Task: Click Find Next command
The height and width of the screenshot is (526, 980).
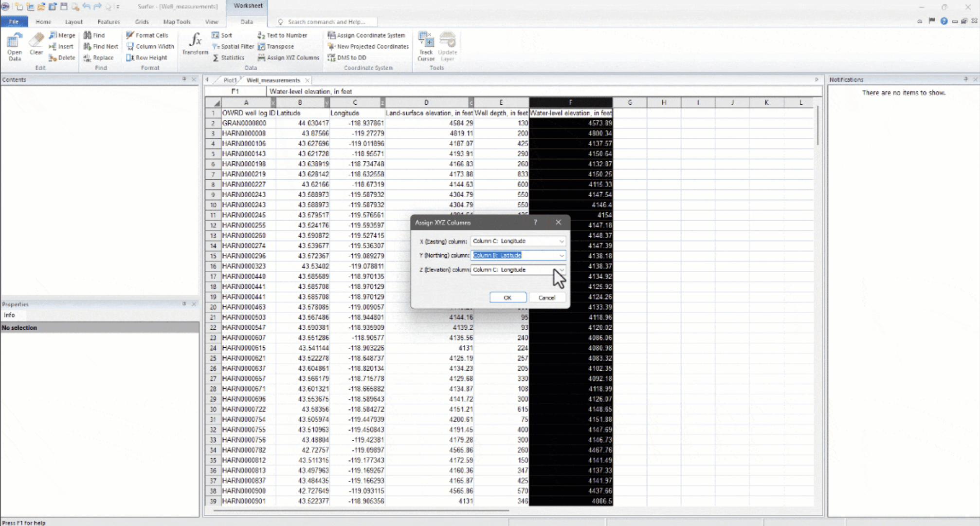Action: [x=101, y=46]
